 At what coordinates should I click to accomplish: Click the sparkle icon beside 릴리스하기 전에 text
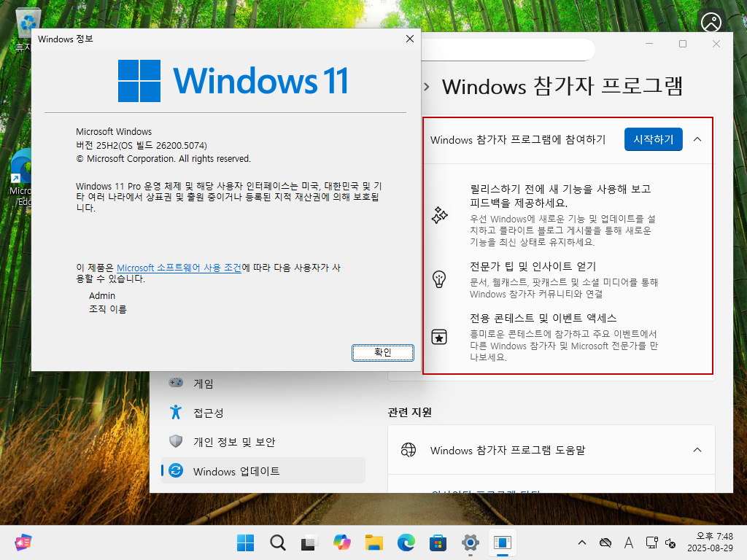point(439,215)
